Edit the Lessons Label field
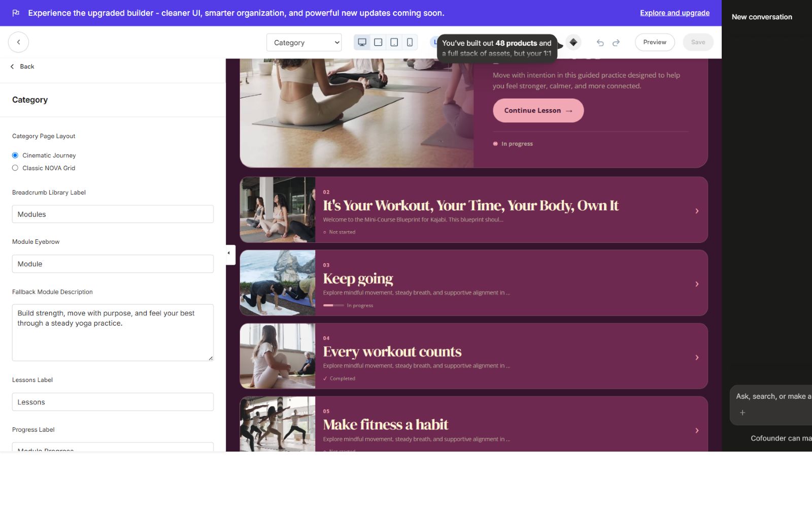The image size is (812, 508). click(113, 402)
